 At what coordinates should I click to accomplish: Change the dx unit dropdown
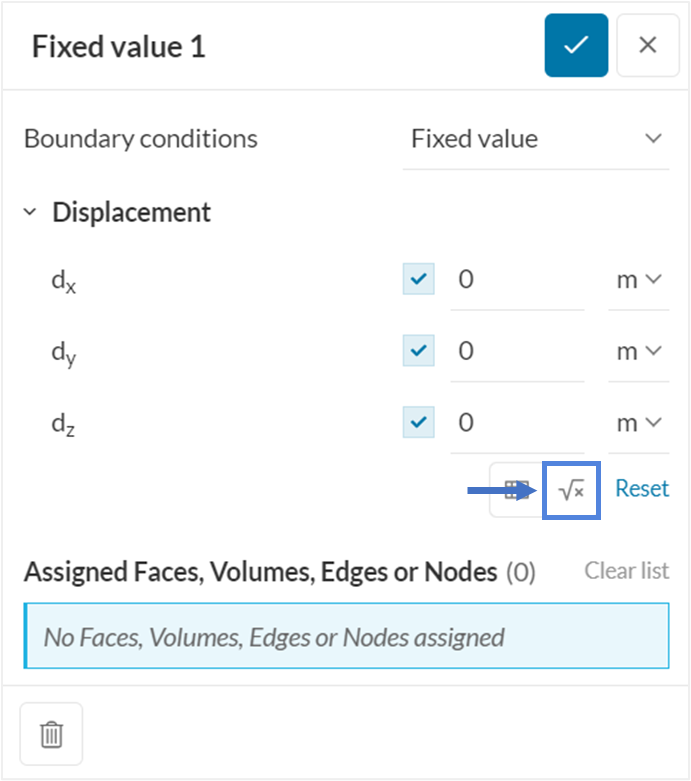[x=638, y=279]
